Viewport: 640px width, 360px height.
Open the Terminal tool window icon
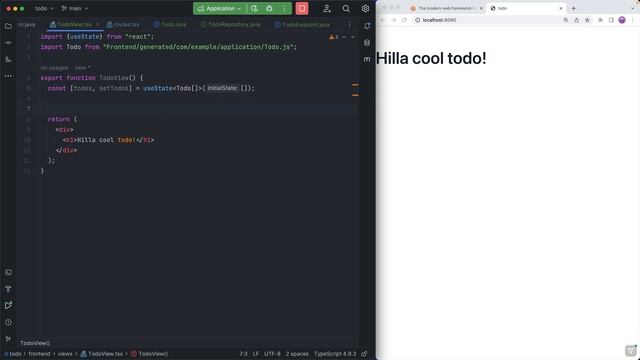pos(8,272)
